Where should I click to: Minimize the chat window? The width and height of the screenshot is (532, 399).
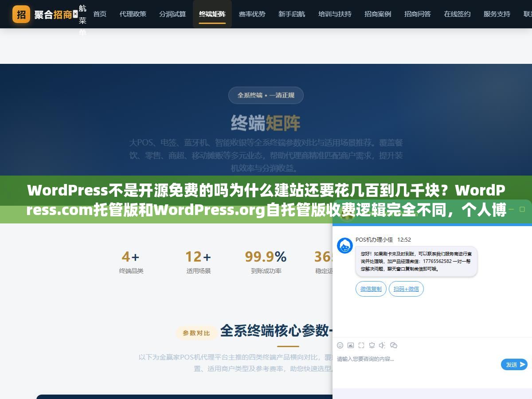511,209
